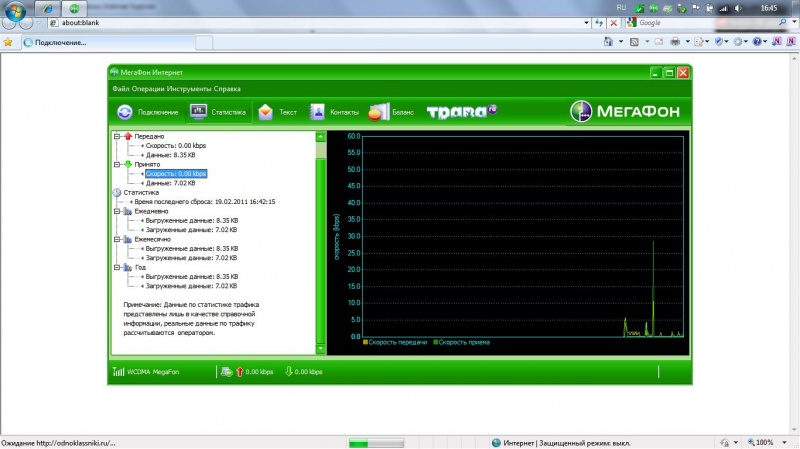800x449 pixels.
Task: Click the red upload speed arrow in status bar
Action: 240,371
